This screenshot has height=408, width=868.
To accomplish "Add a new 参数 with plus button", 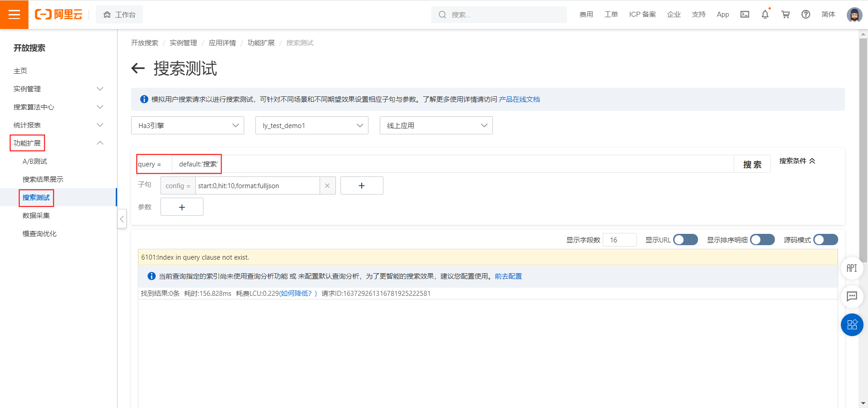I will 182,207.
